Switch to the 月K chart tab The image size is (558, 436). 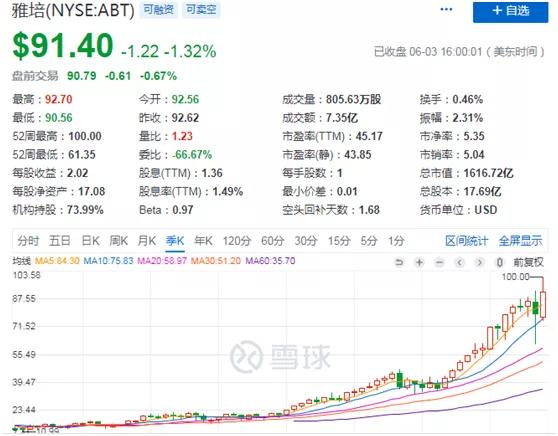tap(147, 241)
